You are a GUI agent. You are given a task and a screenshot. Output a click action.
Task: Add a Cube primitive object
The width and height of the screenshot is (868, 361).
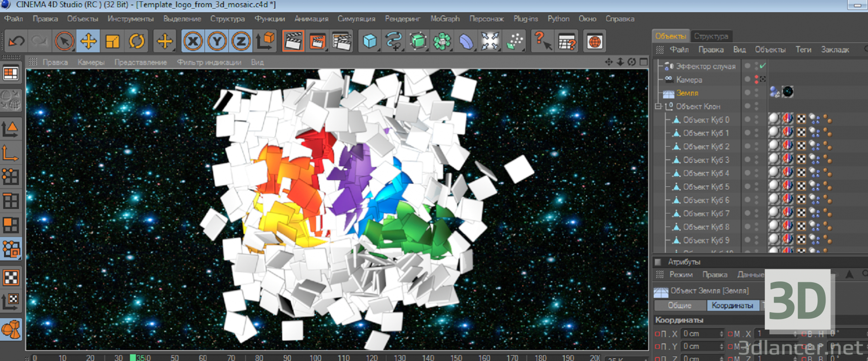click(370, 42)
